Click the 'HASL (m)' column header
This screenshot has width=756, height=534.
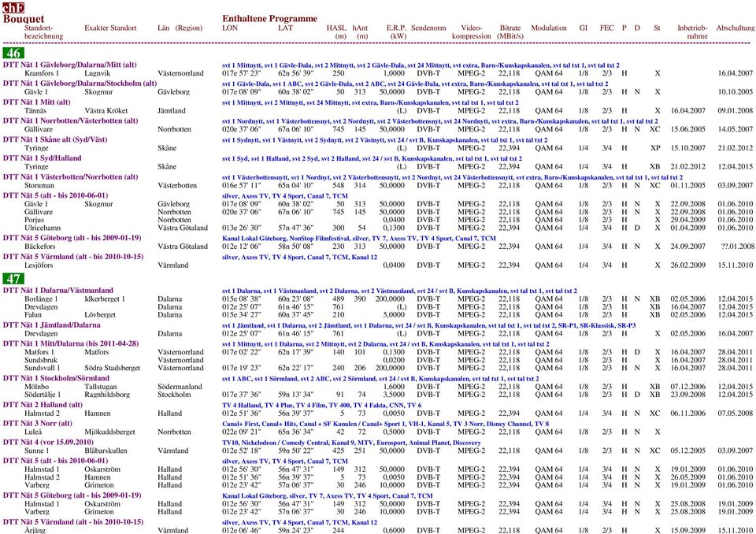point(336,32)
